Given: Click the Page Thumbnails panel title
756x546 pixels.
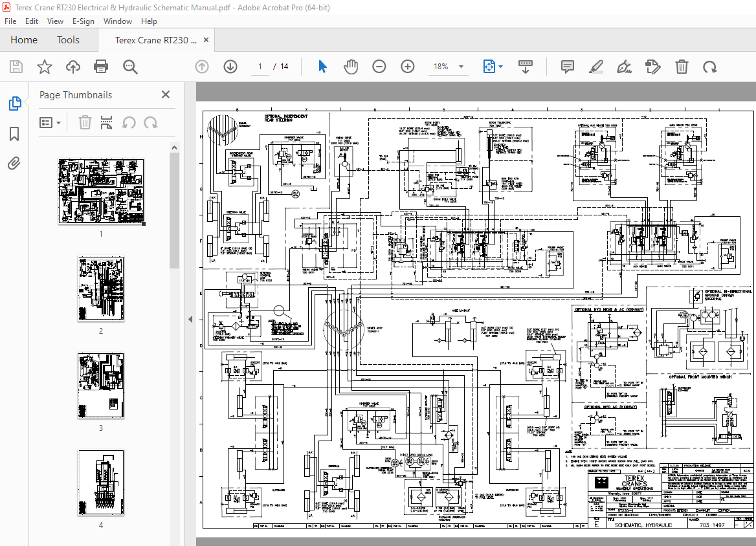Looking at the screenshot, I should point(76,95).
